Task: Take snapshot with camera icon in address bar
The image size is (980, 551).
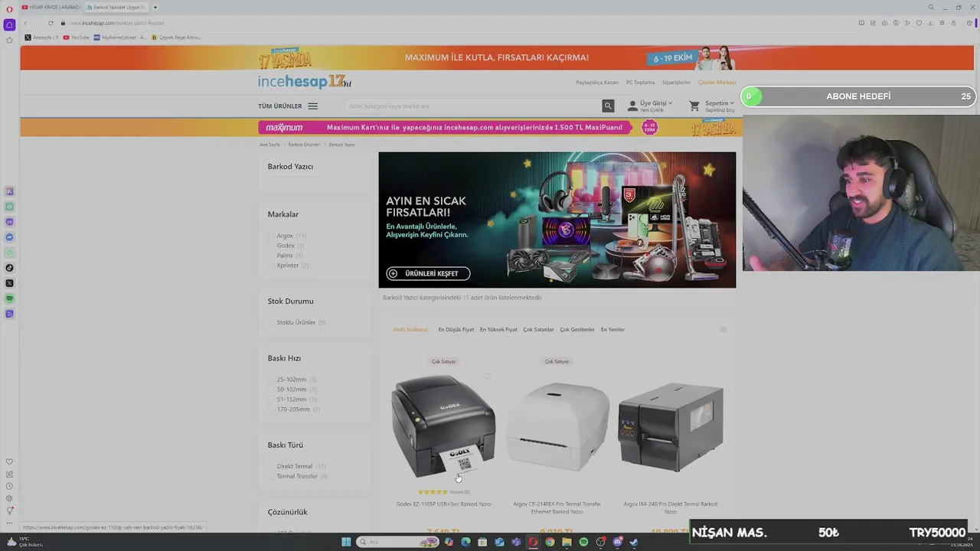Action: point(884,23)
